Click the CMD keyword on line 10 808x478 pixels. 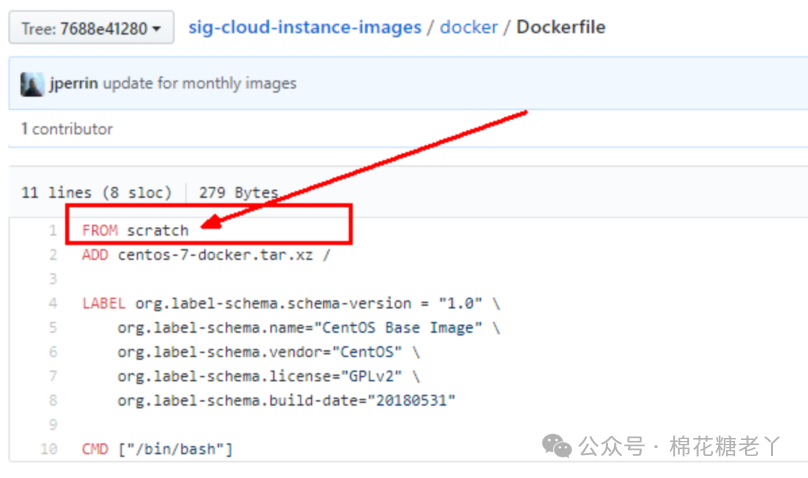point(95,449)
